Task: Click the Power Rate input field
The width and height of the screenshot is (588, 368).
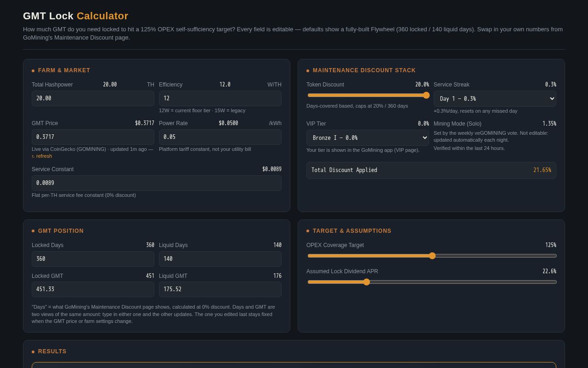Action: pyautogui.click(x=220, y=137)
